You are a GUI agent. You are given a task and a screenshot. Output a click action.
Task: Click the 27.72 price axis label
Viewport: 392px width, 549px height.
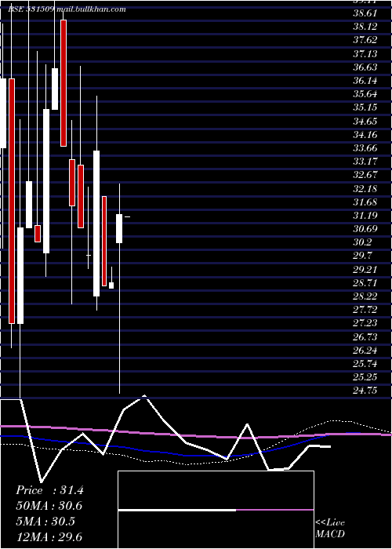point(365,310)
